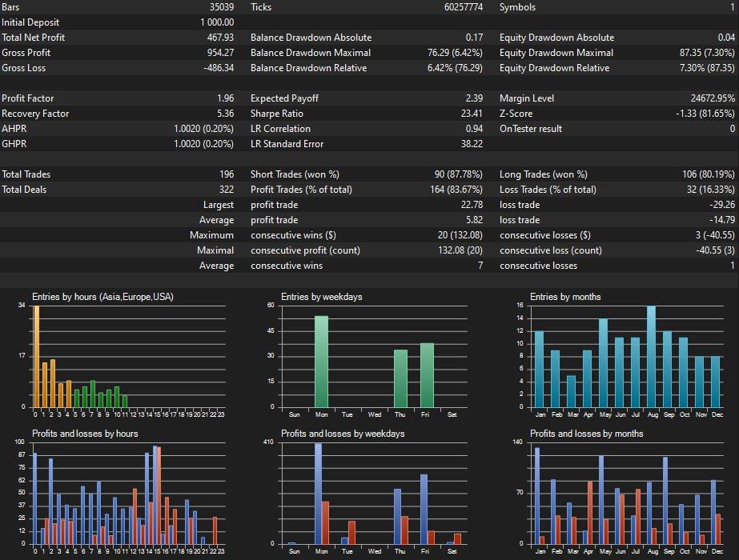Click the Z-Score label
This screenshot has width=739, height=560.
(516, 114)
